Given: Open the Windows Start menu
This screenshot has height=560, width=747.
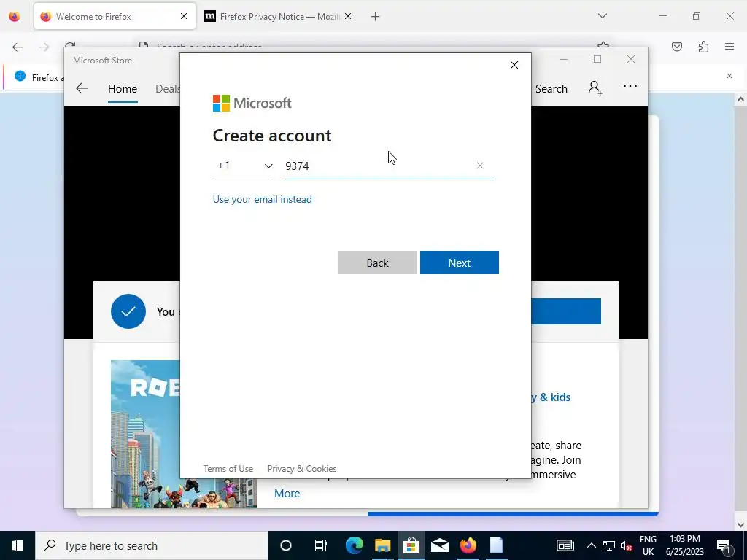Looking at the screenshot, I should click(18, 545).
